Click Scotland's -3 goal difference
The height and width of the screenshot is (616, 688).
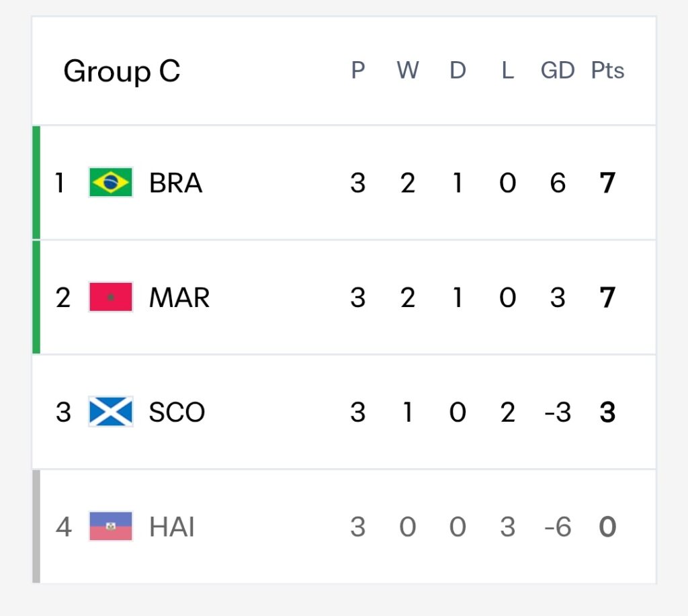tap(558, 412)
